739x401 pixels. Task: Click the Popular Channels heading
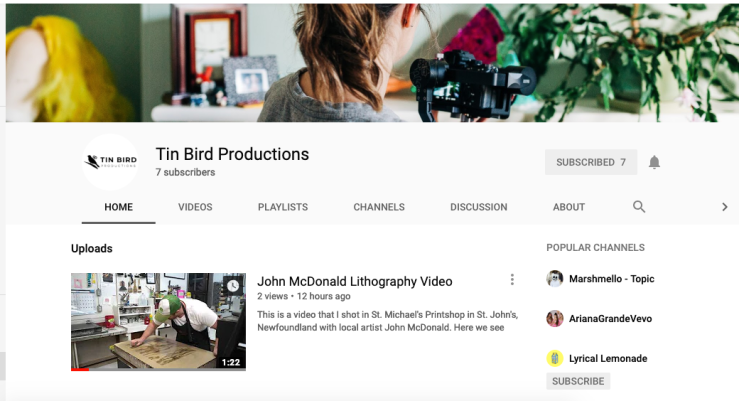click(595, 247)
